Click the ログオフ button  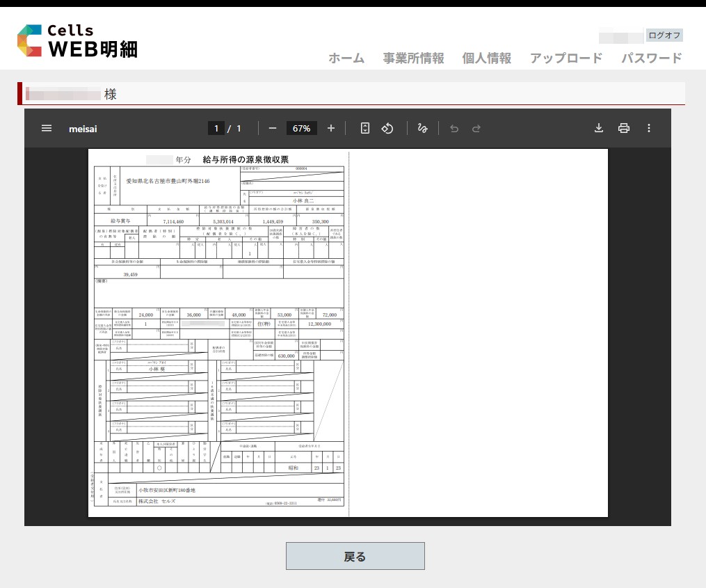664,35
